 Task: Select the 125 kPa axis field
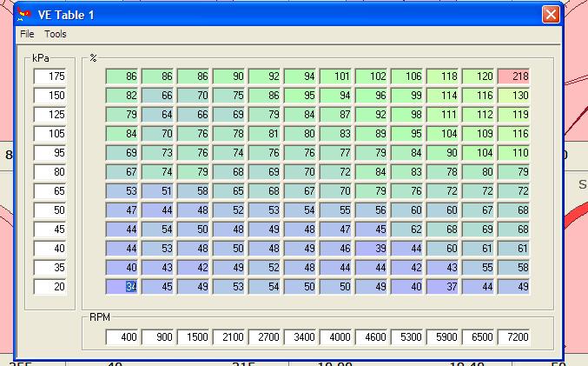[50, 115]
